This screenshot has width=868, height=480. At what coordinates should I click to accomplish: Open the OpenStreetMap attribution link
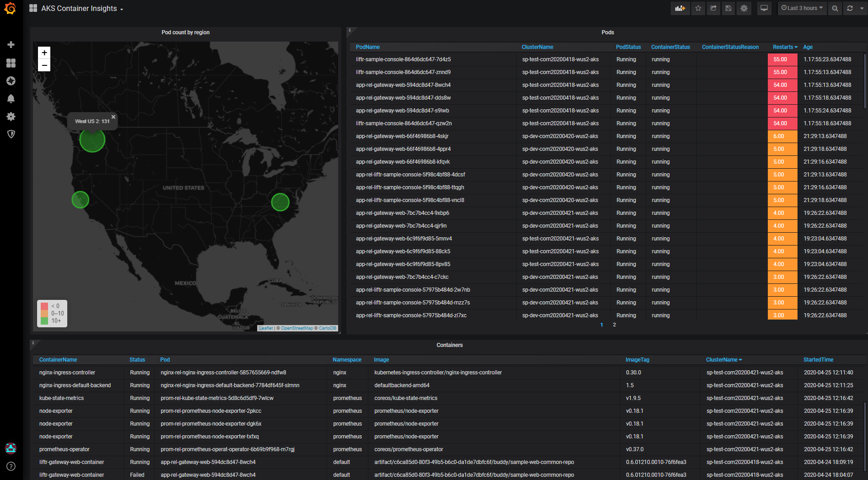(x=297, y=328)
